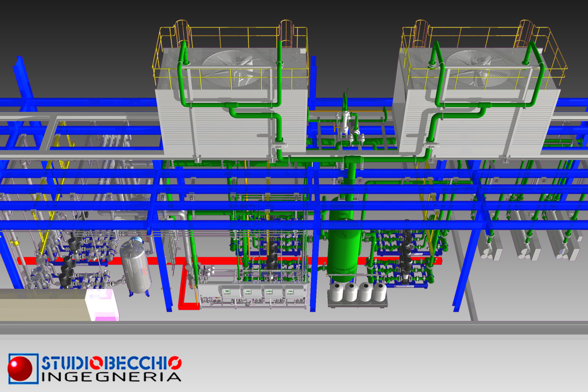
Task: Select the leftmost white expansion vessel
Action: (337, 292)
